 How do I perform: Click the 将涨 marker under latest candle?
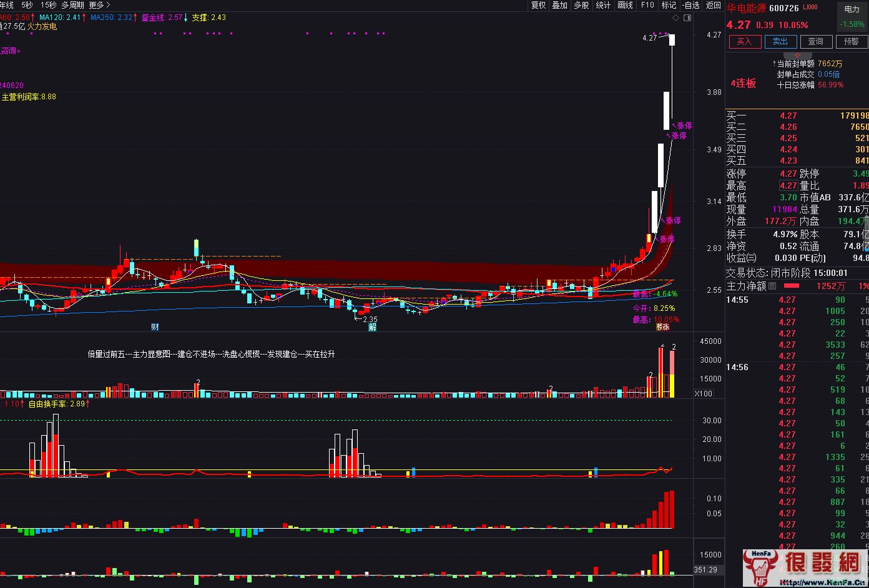click(662, 326)
